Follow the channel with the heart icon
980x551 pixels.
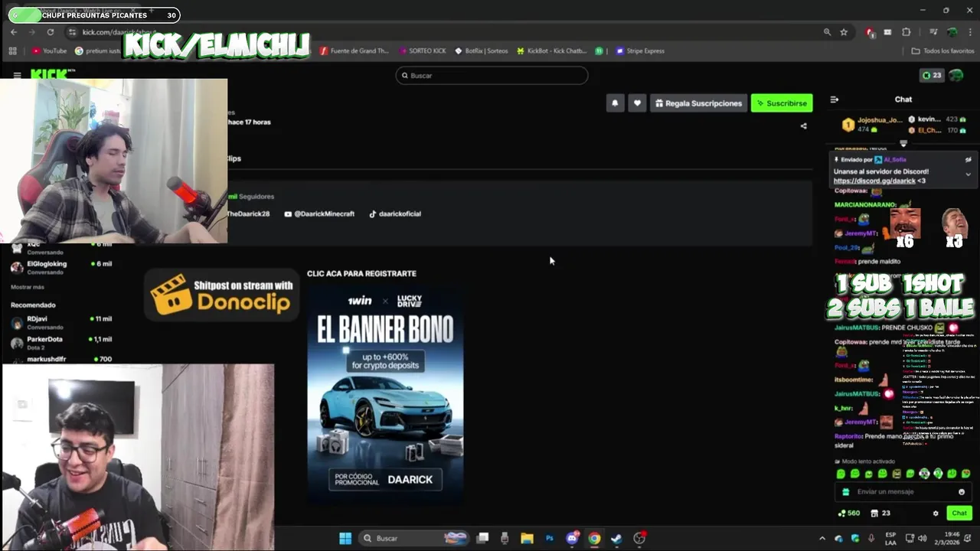tap(637, 103)
